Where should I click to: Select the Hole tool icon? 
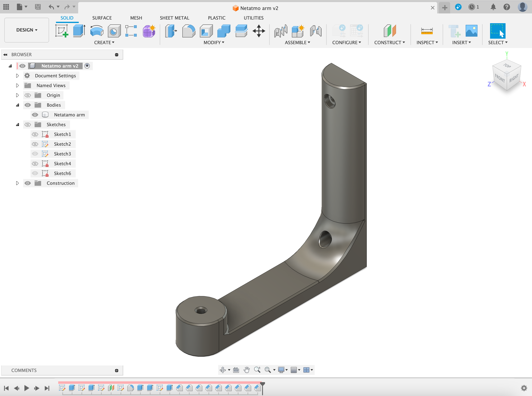[114, 31]
